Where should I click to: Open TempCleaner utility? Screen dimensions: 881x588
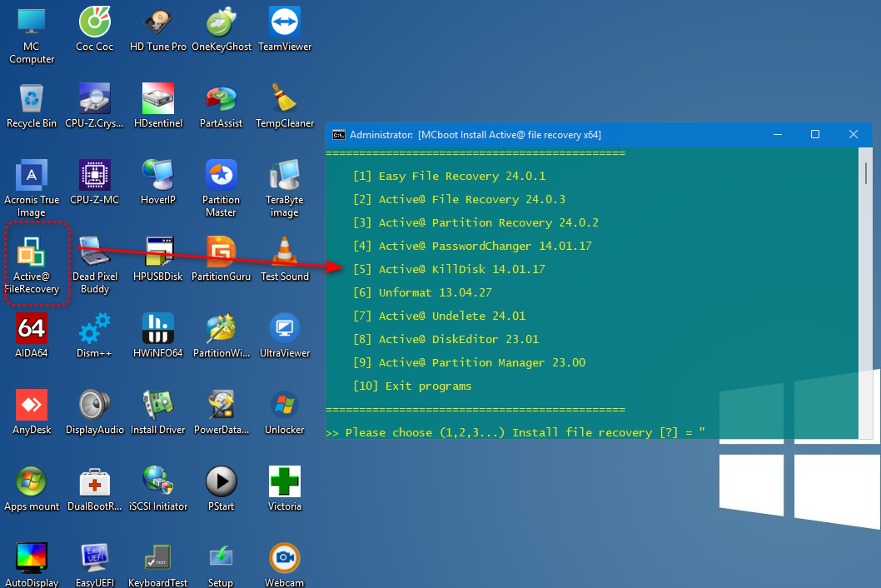coord(284,97)
